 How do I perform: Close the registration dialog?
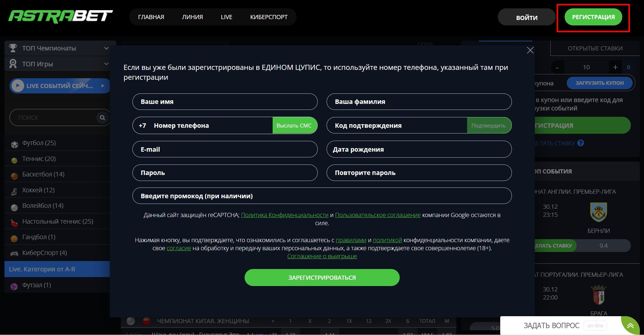[x=530, y=50]
